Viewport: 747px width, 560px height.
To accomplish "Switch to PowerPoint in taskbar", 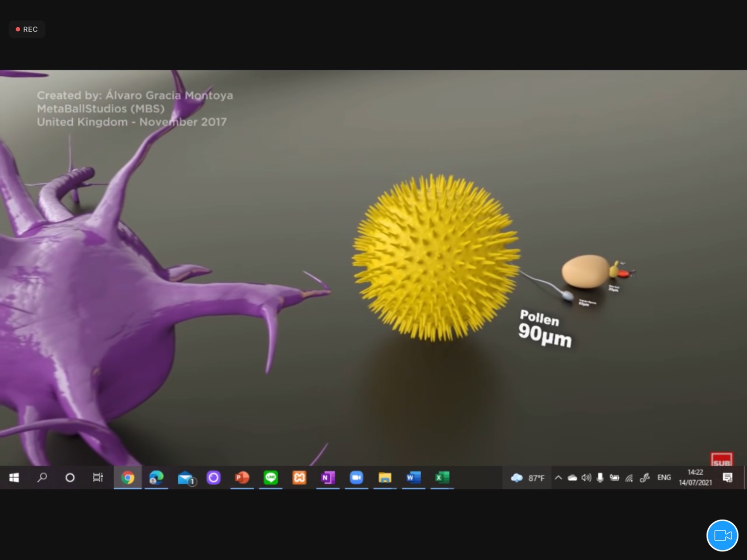I will click(x=242, y=477).
